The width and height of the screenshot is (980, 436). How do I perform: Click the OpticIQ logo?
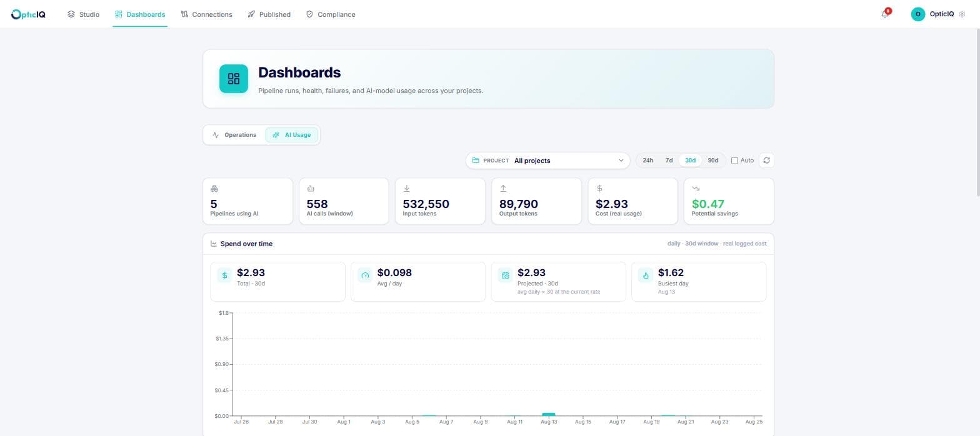pos(28,14)
